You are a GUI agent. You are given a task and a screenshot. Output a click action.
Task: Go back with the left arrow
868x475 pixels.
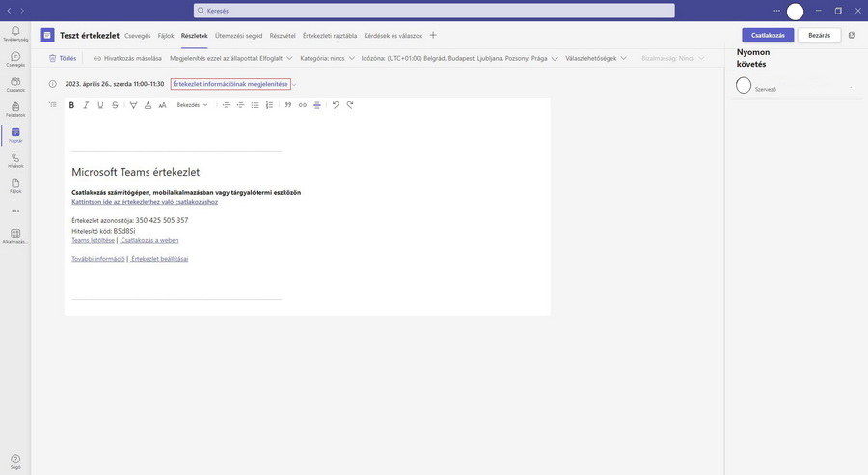pyautogui.click(x=9, y=11)
